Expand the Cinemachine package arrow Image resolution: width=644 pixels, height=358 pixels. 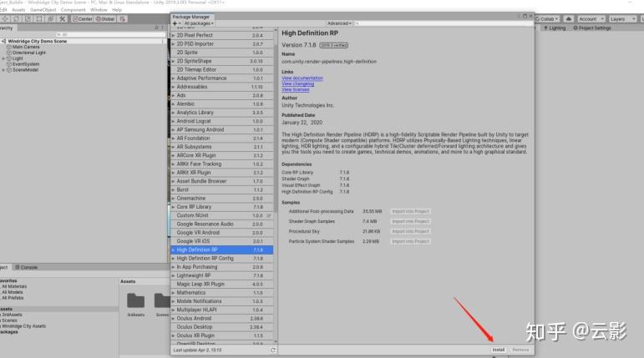pyautogui.click(x=174, y=199)
